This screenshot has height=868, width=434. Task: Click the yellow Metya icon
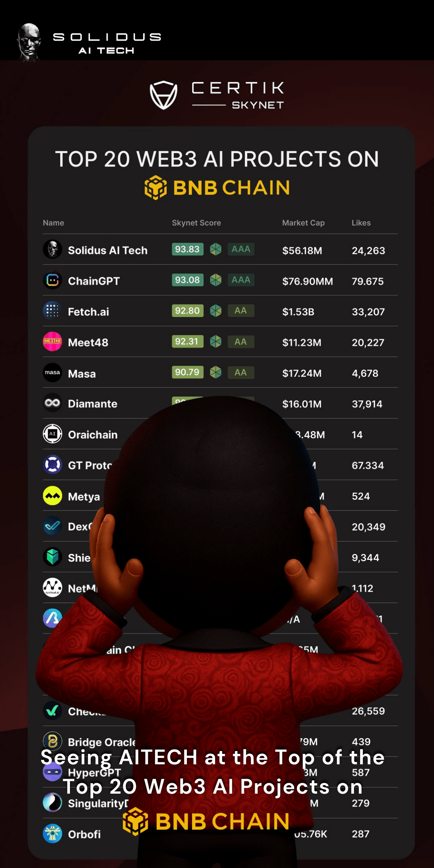53,495
